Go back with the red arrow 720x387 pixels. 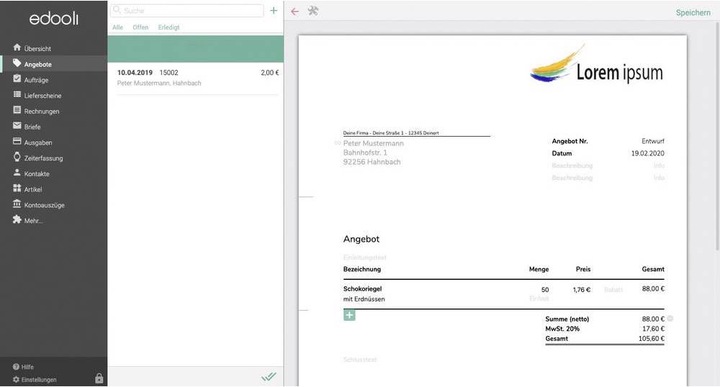[295, 11]
